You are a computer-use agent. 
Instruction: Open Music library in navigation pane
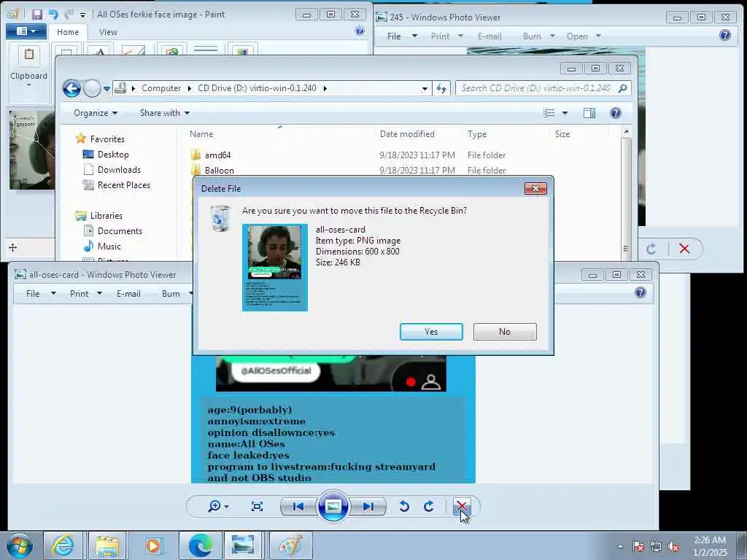[109, 246]
